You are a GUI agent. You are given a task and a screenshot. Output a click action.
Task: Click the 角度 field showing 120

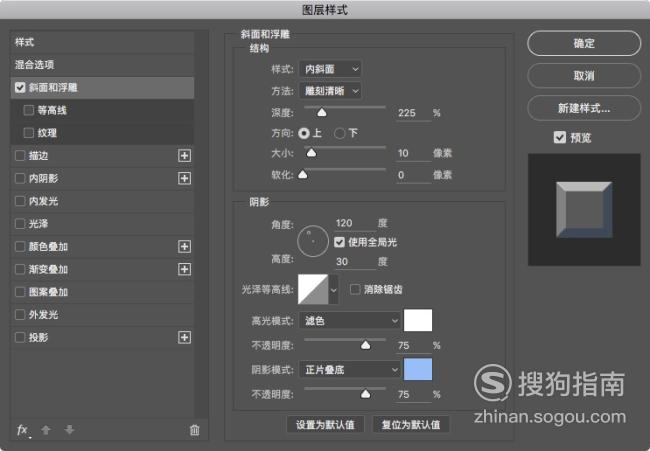click(354, 223)
